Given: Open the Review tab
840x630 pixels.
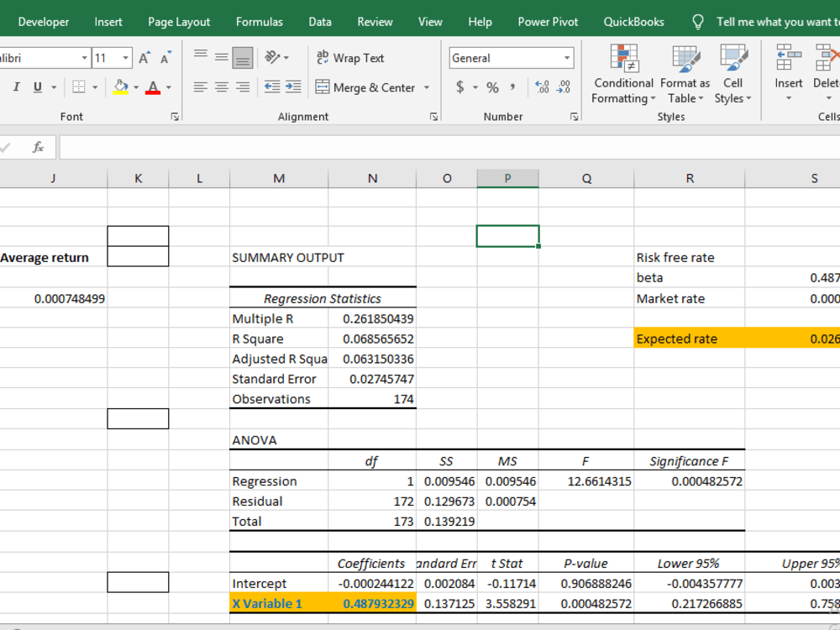Looking at the screenshot, I should tap(375, 22).
